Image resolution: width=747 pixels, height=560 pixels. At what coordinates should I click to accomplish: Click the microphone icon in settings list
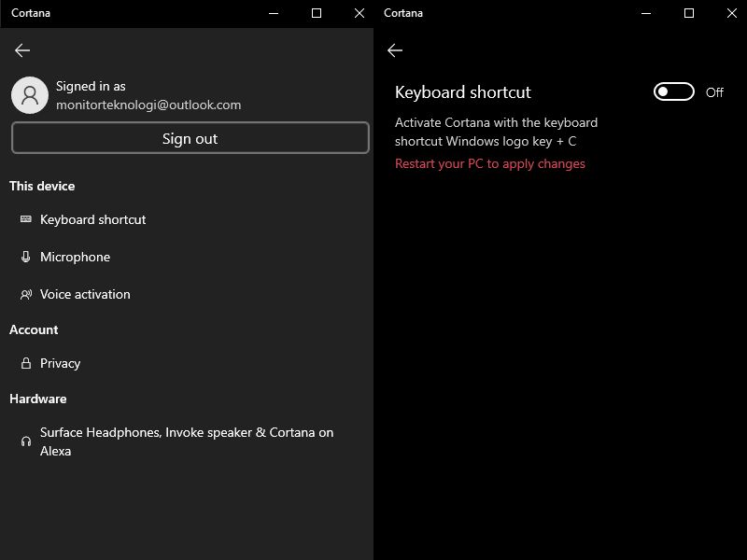[x=26, y=257]
